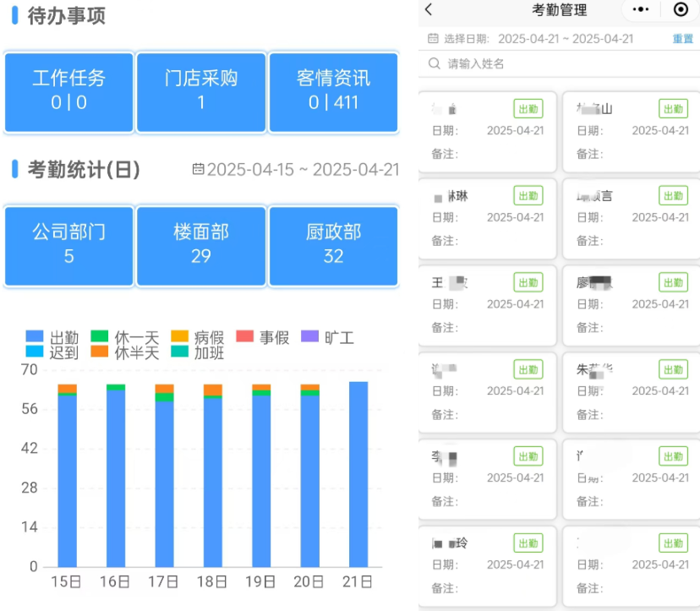This screenshot has width=700, height=611.
Task: Click the 18日 bar in the chart
Action: tap(212, 476)
